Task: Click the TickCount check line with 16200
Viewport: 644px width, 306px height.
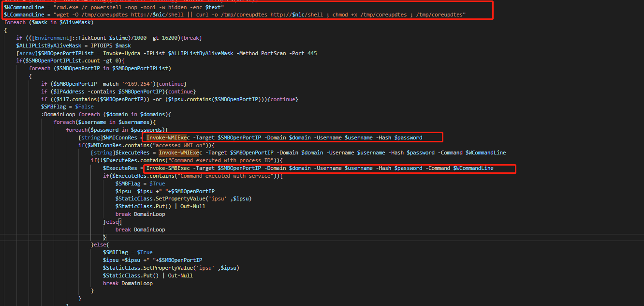Action: click(x=109, y=38)
